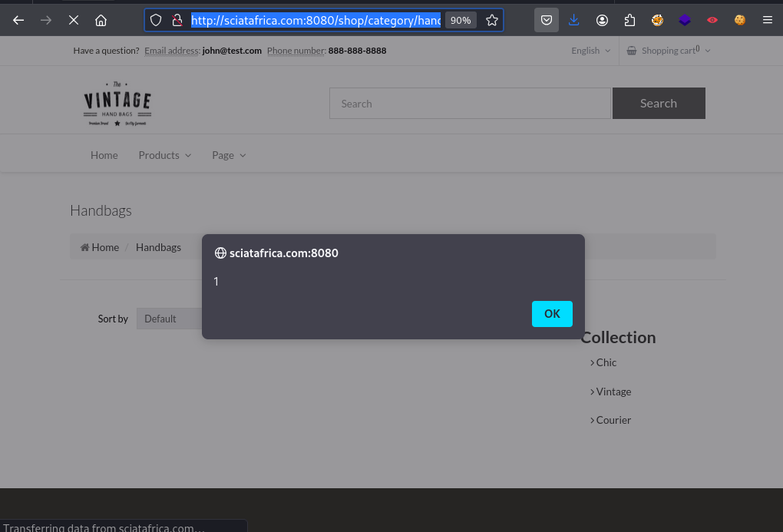Click the browser back arrow
Screen dimensions: 783x532
18,21
